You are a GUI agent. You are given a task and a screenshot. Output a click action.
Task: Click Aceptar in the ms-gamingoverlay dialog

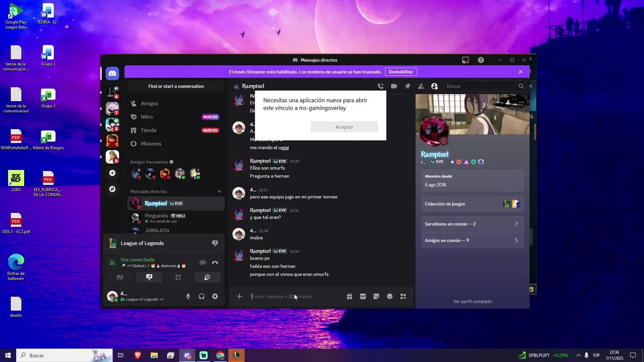click(344, 127)
